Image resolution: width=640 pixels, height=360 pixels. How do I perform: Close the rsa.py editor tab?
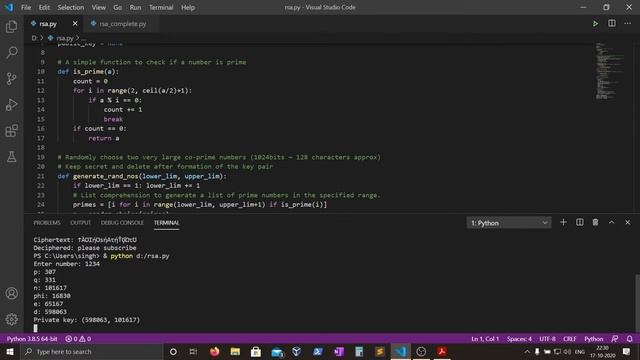(75, 24)
